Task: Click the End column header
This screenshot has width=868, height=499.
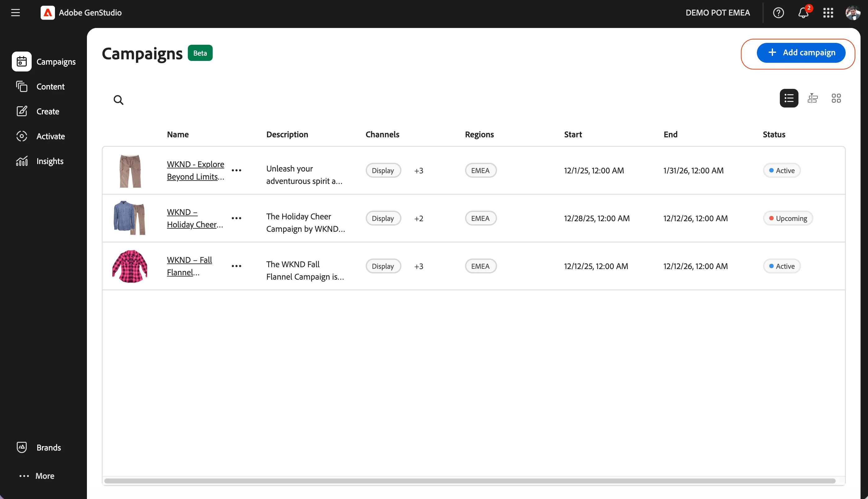Action: pos(671,134)
